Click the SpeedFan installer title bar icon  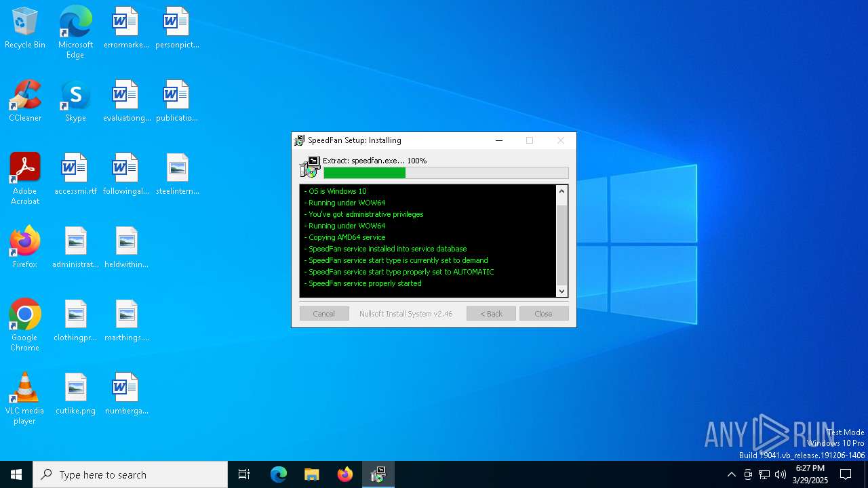pyautogui.click(x=299, y=140)
